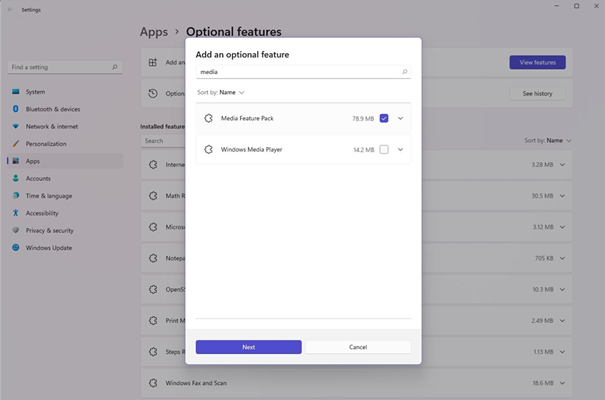
Task: Open System settings in sidebar
Action: pos(65,92)
